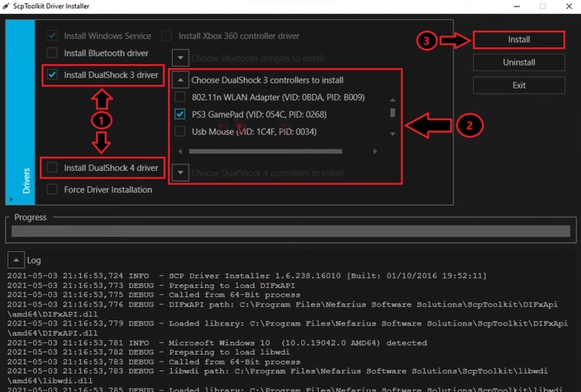This screenshot has width=581, height=392.
Task: Enable Force Driver Installation option
Action: click(52, 190)
